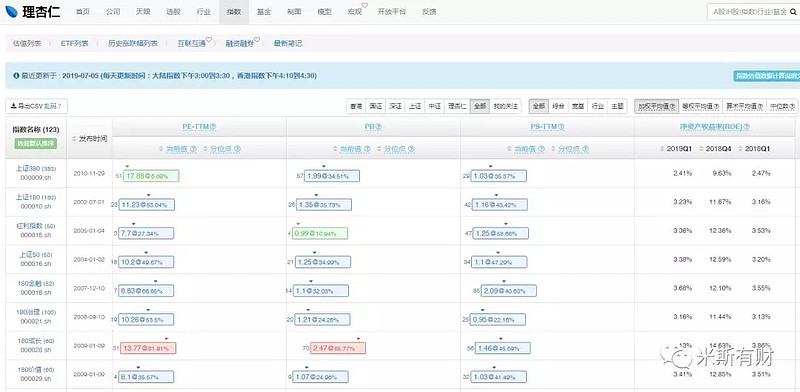Open 开放平台 in top navigation
800x392 pixels.
pyautogui.click(x=392, y=12)
